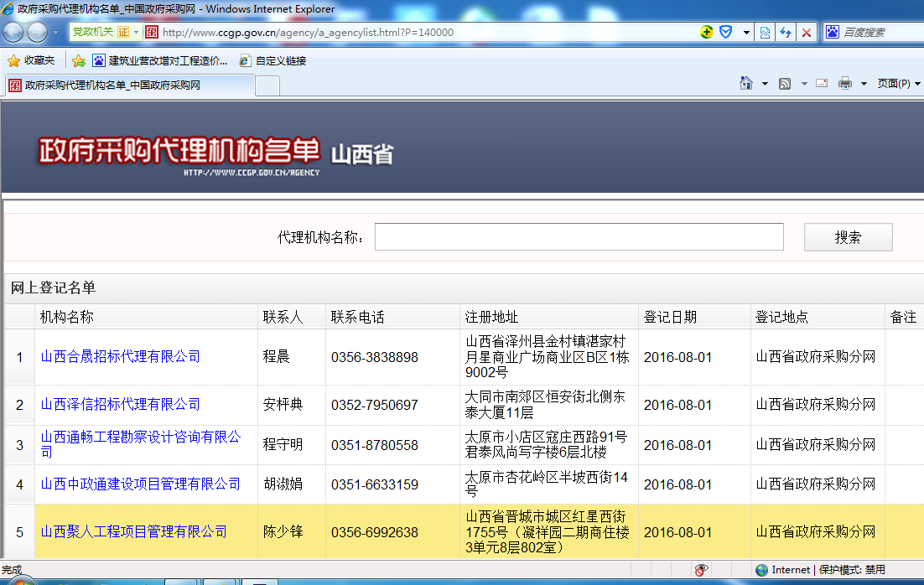Image resolution: width=924 pixels, height=585 pixels.
Task: Open the feeds dropdown arrow
Action: pos(804,84)
